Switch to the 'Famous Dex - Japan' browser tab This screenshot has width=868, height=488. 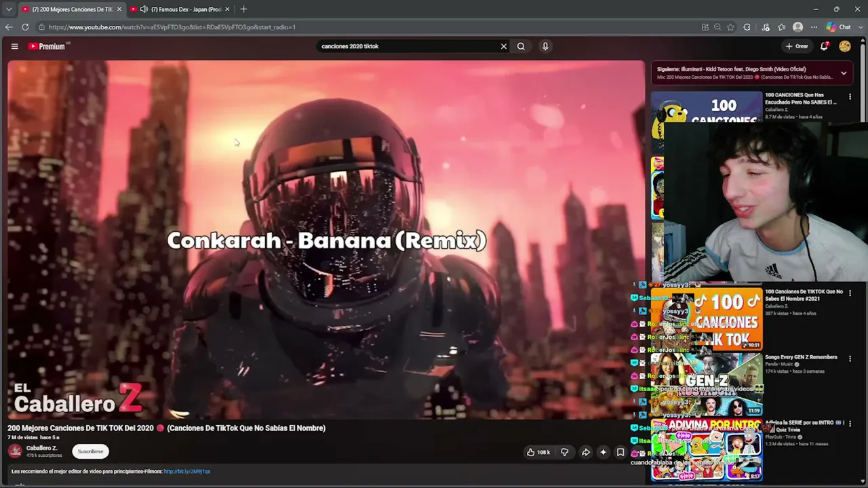coord(180,9)
